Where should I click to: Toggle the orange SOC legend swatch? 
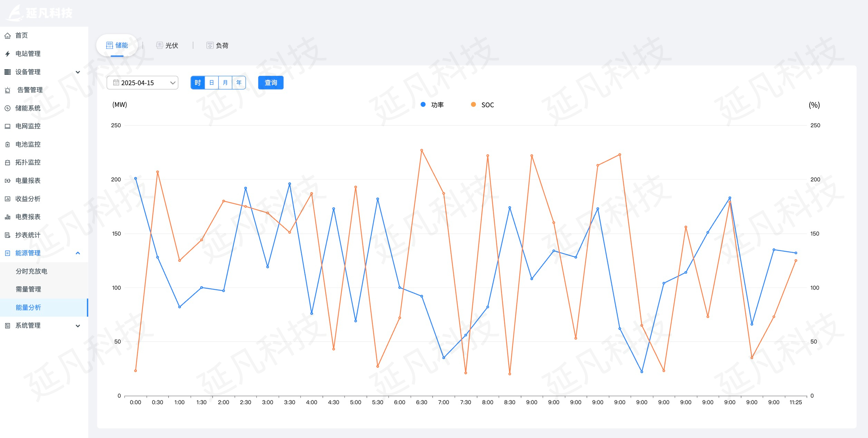coord(473,104)
